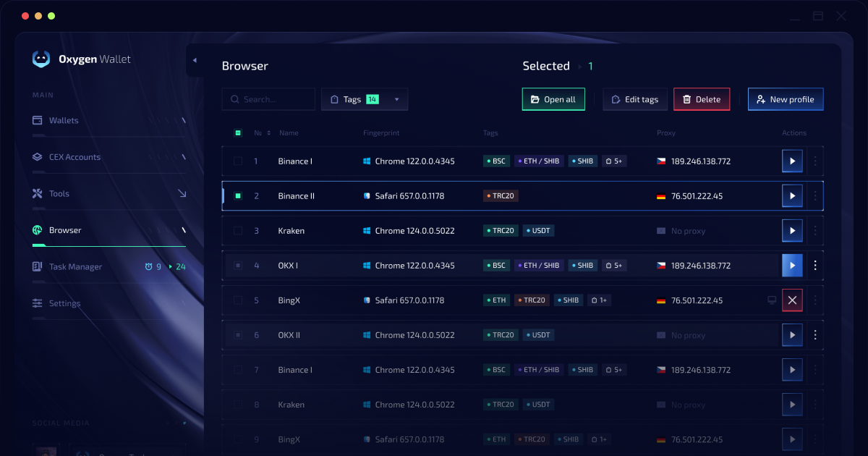
Task: Uncheck the Binance II row checkbox
Action: tap(237, 195)
